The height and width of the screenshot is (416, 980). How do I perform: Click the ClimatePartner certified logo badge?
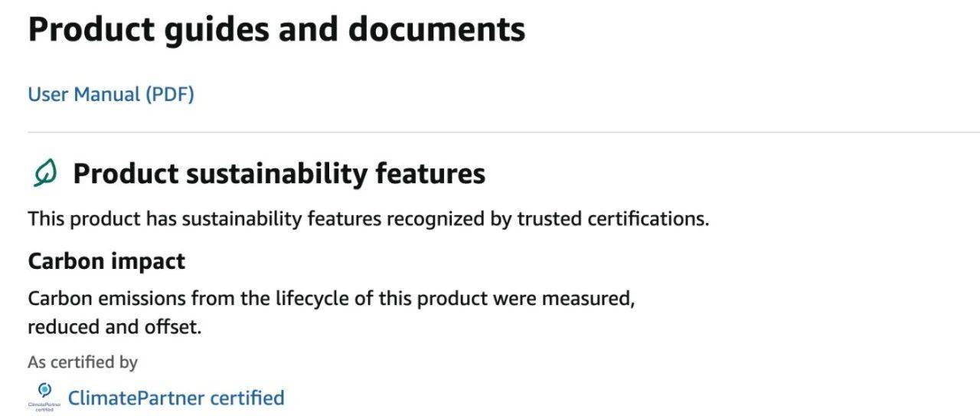[x=44, y=397]
